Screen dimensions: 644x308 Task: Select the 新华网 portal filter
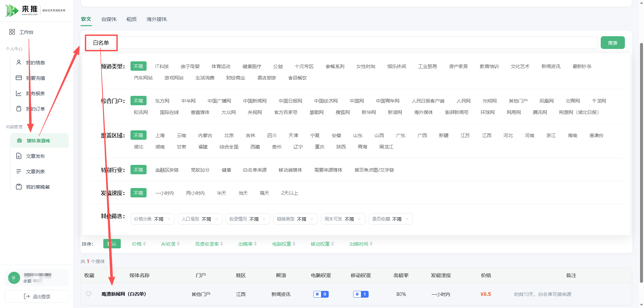point(369,112)
